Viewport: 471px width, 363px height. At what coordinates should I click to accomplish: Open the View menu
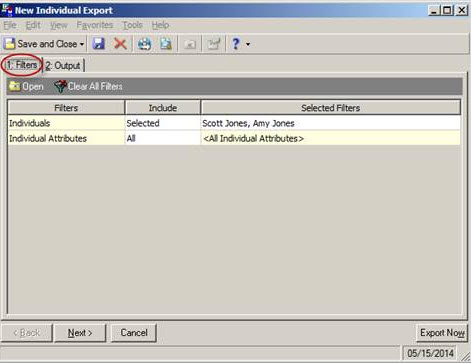click(59, 25)
